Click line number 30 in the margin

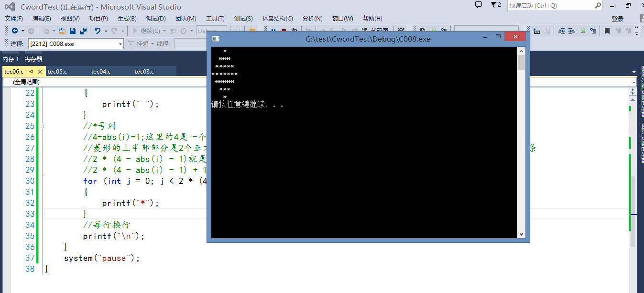tap(30, 181)
